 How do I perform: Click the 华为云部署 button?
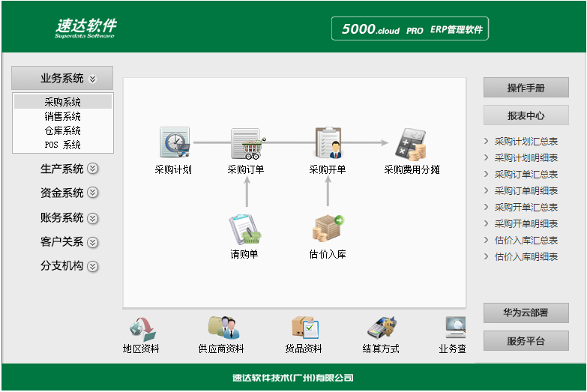click(526, 313)
